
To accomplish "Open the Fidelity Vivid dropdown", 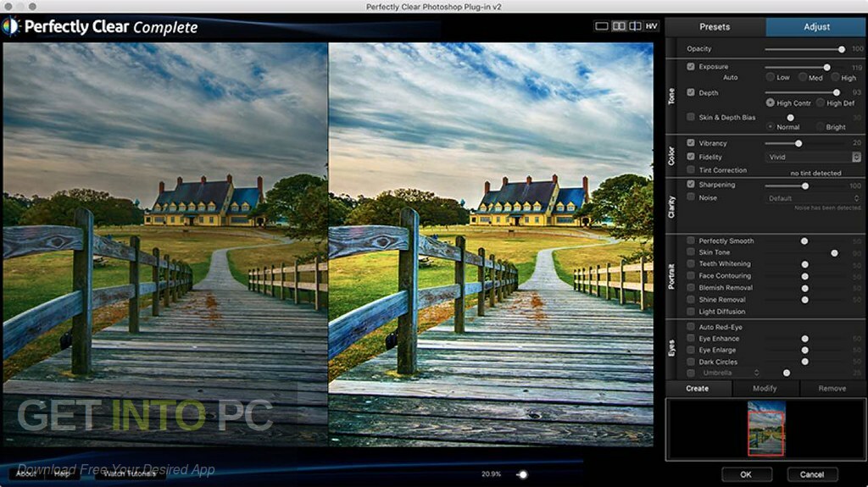I will click(x=813, y=158).
